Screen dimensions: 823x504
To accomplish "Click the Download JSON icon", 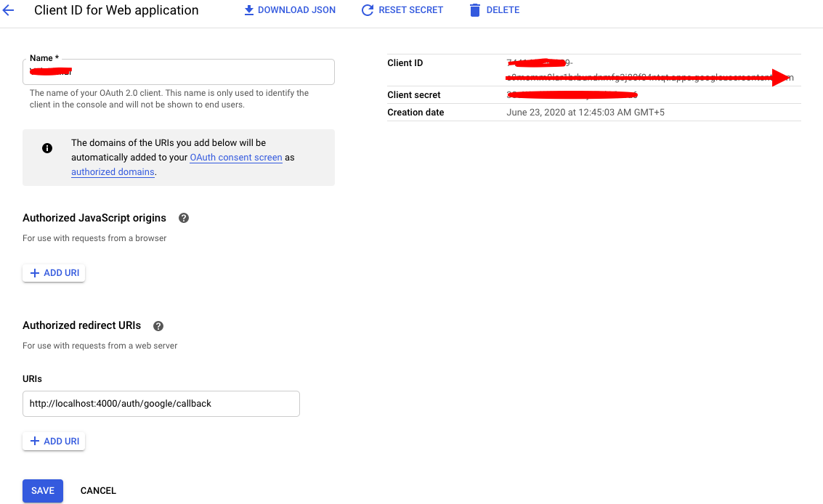I will click(249, 10).
